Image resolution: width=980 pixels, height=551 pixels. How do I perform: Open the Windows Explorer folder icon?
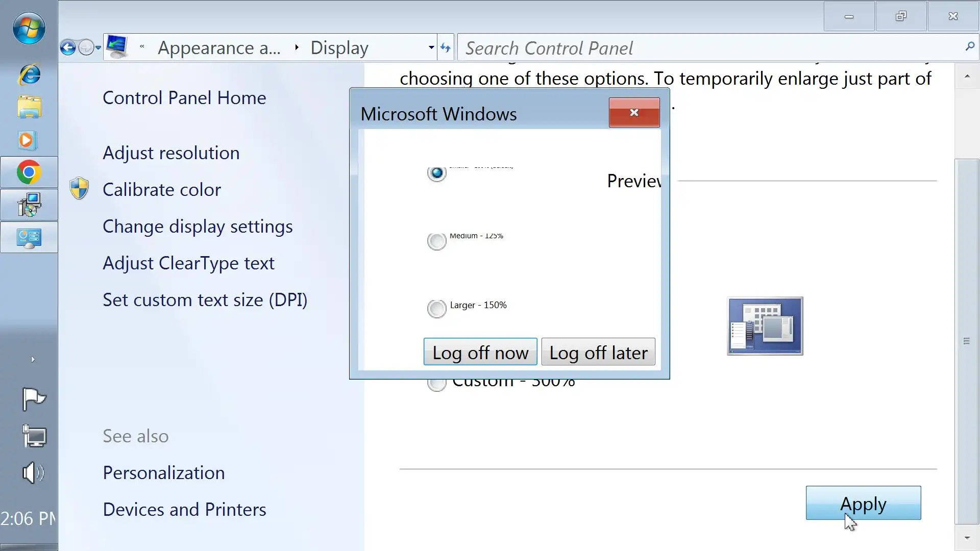coord(29,107)
